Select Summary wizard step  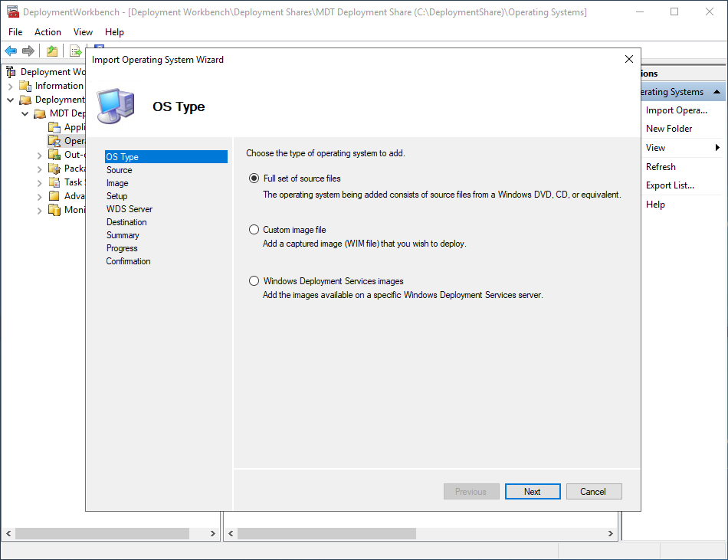[x=123, y=234]
